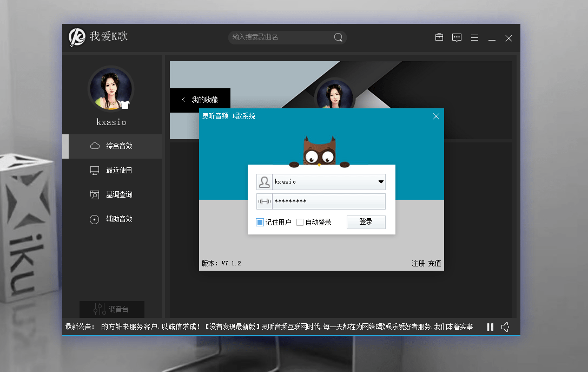Go back via 我的收藏 chevron

pos(183,100)
